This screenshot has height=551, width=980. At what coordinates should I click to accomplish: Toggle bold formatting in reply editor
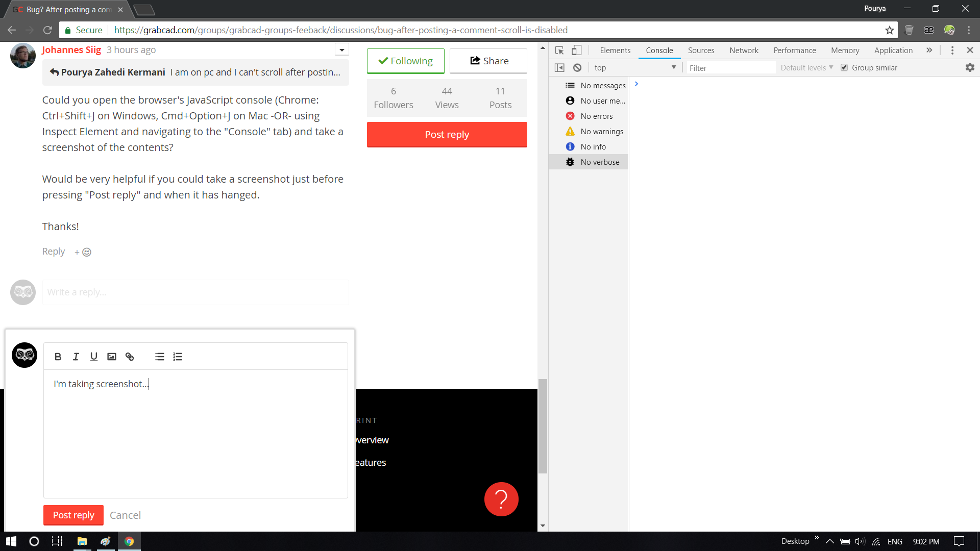pyautogui.click(x=58, y=357)
